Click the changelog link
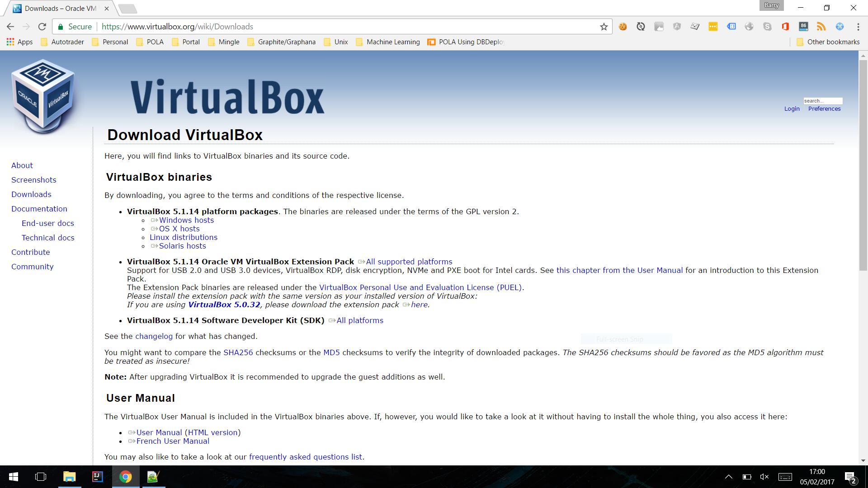Screen dimensions: 868x488 154,336
